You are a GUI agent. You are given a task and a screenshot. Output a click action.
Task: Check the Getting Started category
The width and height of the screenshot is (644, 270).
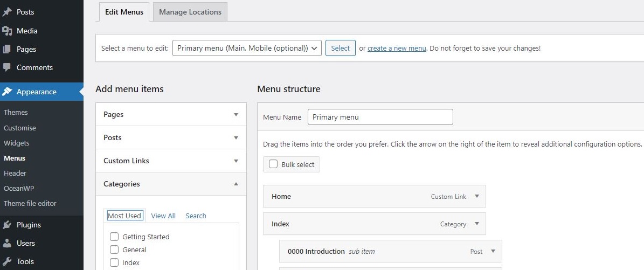point(115,237)
